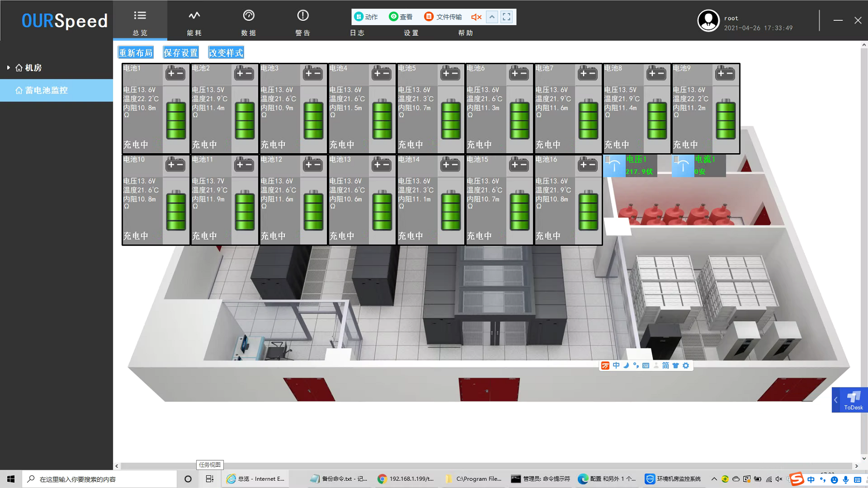Open the 日志 log menu
868x488 pixels.
click(x=357, y=33)
